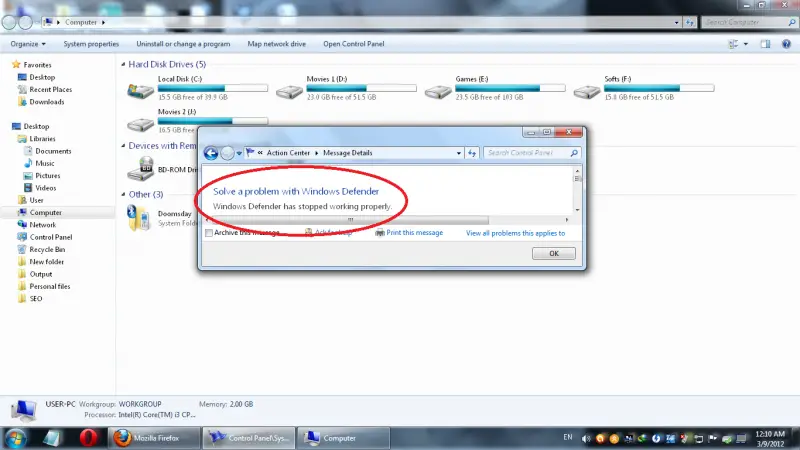This screenshot has height=450, width=800.
Task: Click OK in Message Details dialog
Action: [554, 254]
